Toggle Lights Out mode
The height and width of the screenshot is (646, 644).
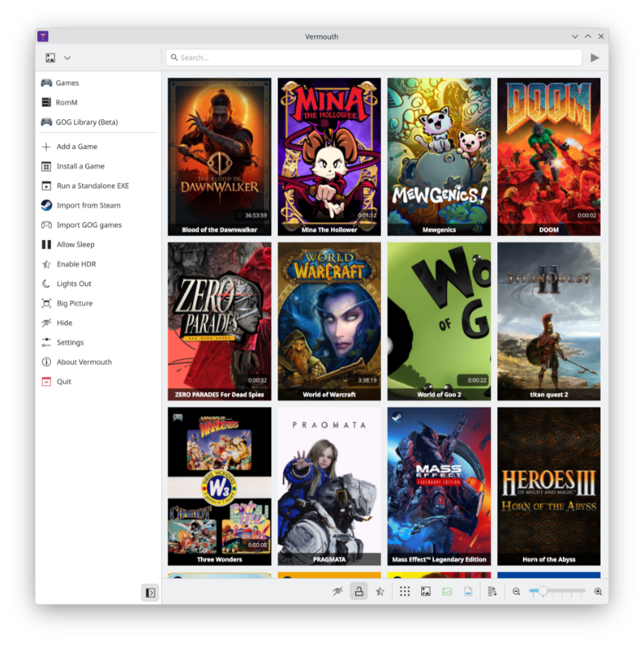[98, 284]
